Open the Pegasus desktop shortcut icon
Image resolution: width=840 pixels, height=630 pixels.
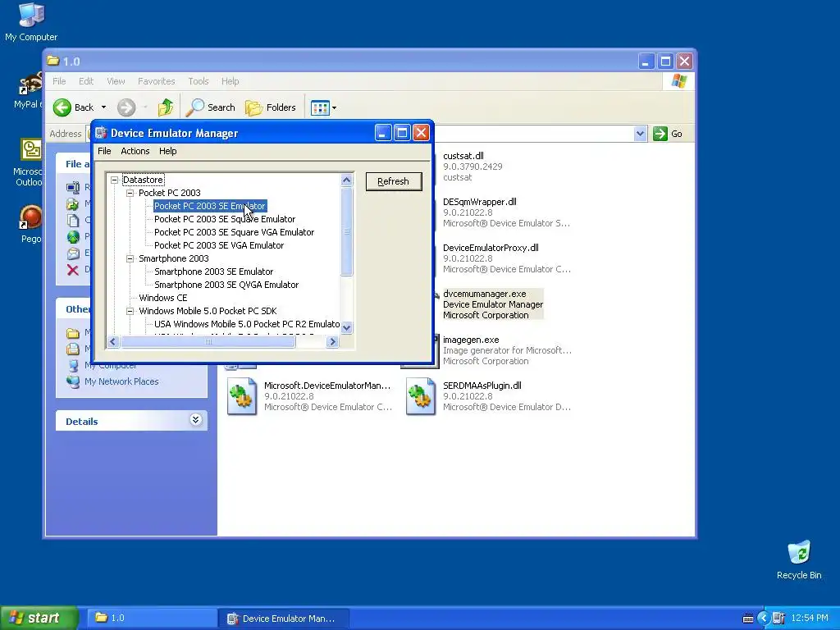(x=30, y=217)
